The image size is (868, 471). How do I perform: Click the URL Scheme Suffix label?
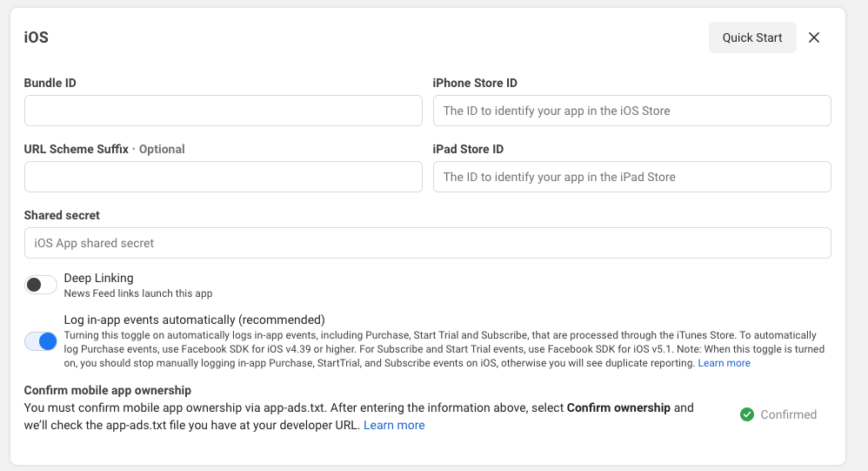click(76, 149)
